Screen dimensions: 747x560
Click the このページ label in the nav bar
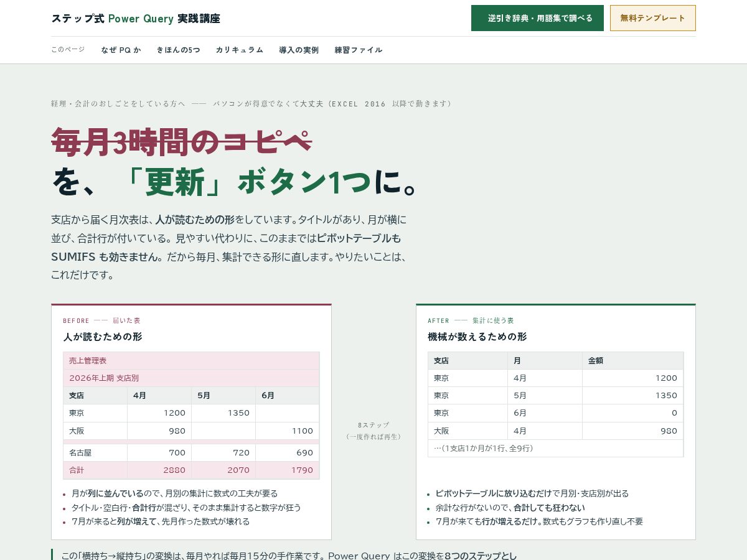(68, 49)
